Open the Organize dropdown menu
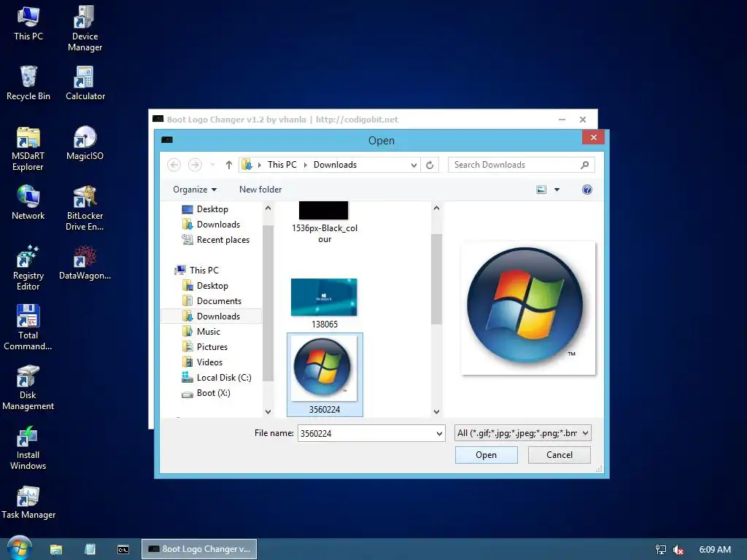 [x=195, y=190]
